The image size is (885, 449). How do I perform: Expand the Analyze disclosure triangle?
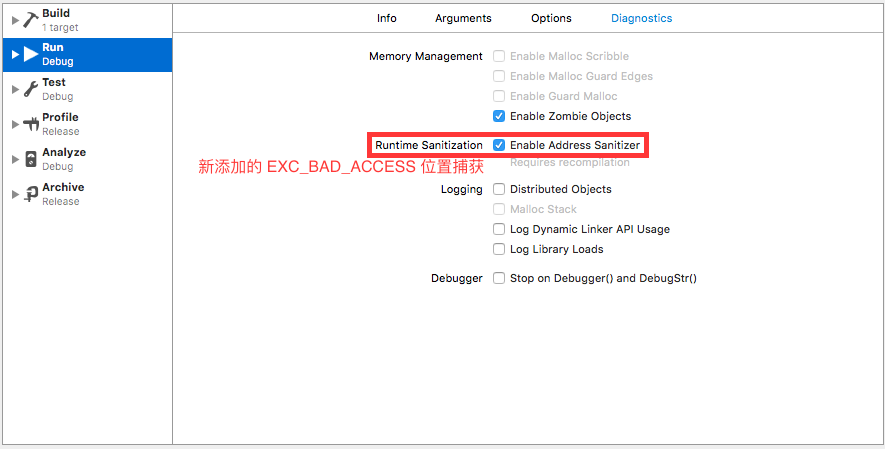[15, 159]
